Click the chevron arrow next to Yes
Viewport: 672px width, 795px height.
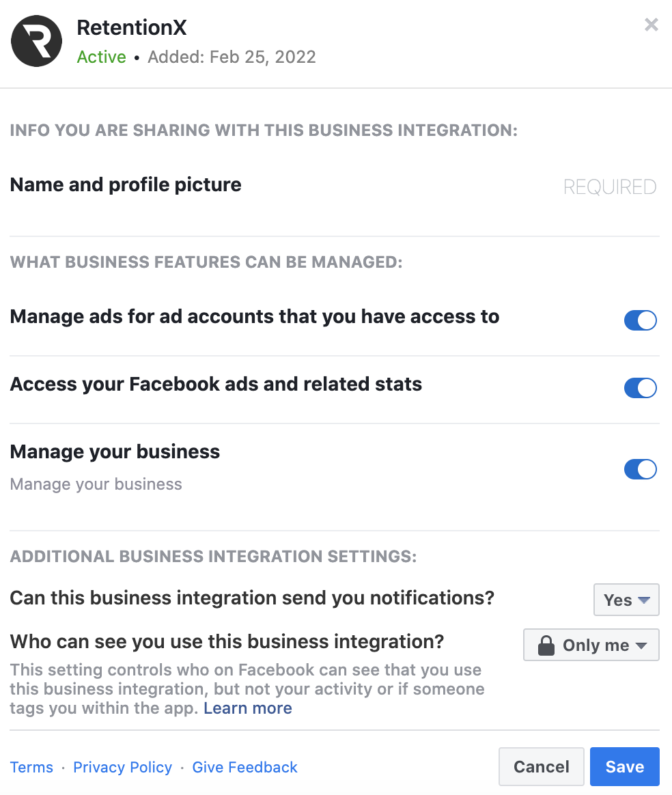(x=643, y=600)
